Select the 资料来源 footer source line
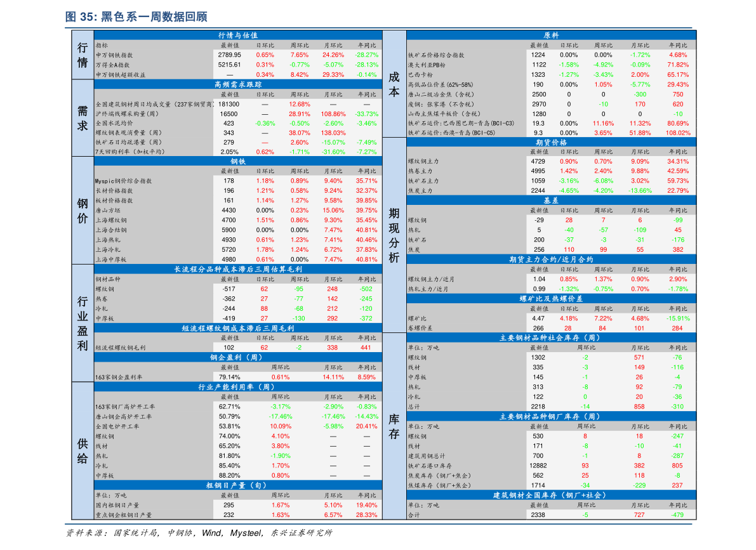Image resolution: width=756 pixels, height=550 pixels. (x=199, y=533)
